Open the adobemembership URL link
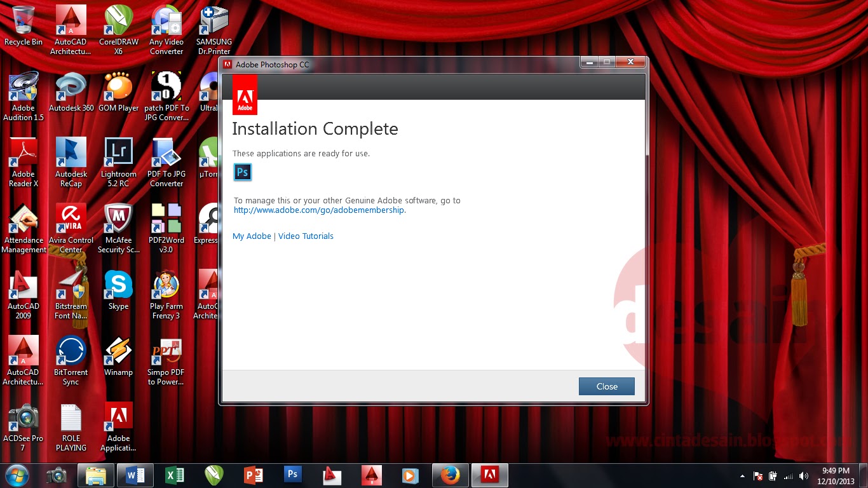868x488 pixels. [319, 210]
